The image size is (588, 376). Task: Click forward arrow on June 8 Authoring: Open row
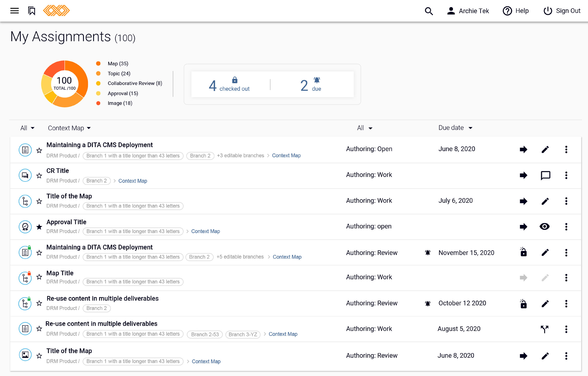coord(523,149)
